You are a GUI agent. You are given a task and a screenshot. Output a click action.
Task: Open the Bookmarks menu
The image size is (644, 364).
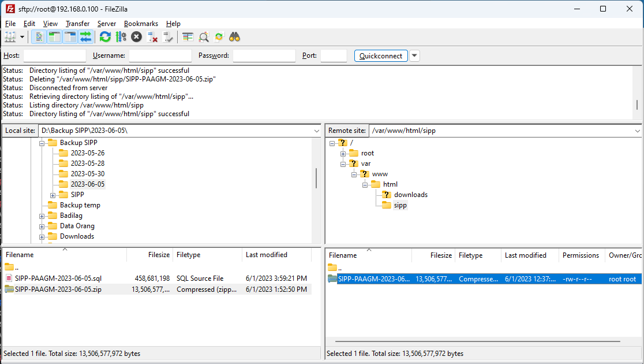141,24
